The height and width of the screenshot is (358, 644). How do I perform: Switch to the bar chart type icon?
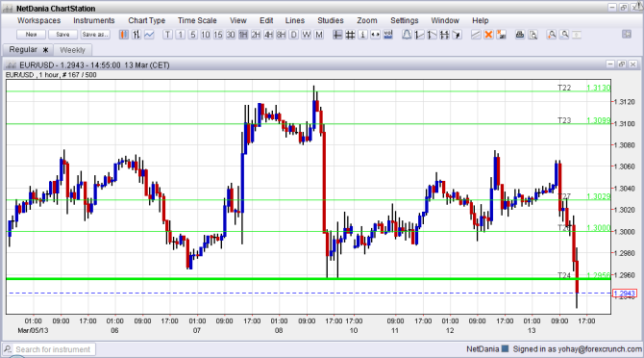(136, 35)
